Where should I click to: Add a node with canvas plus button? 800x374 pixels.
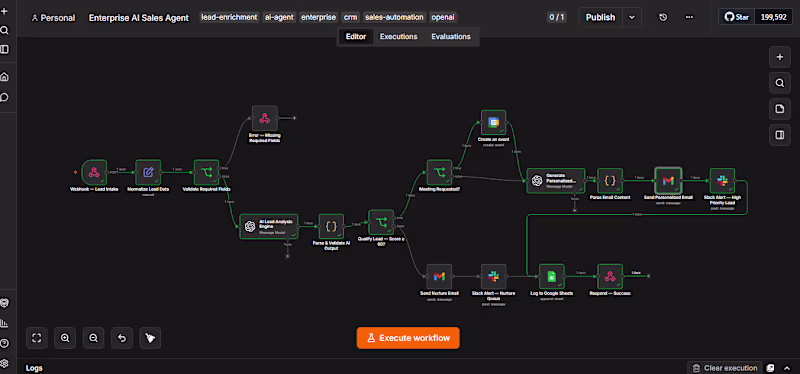click(x=780, y=57)
